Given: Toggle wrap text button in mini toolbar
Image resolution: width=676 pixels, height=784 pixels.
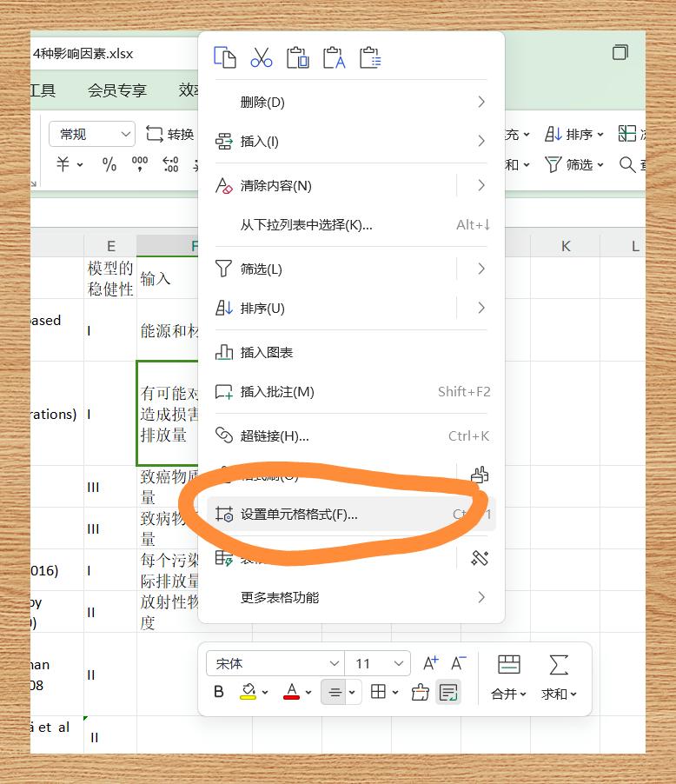Looking at the screenshot, I should 448,693.
